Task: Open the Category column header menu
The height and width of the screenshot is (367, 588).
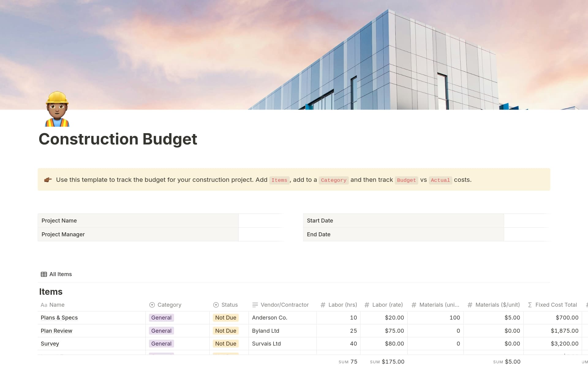Action: (178, 305)
